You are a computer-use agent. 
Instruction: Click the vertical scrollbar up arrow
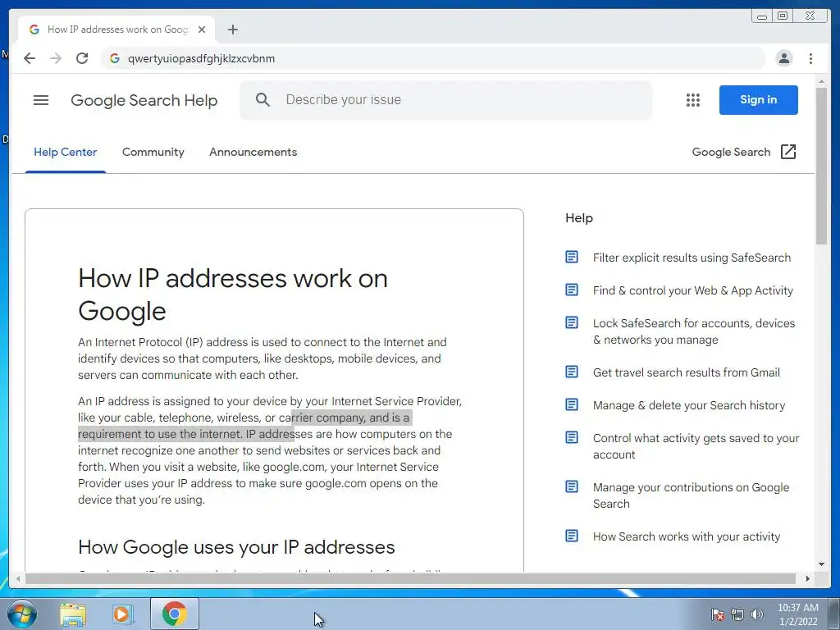pos(821,81)
